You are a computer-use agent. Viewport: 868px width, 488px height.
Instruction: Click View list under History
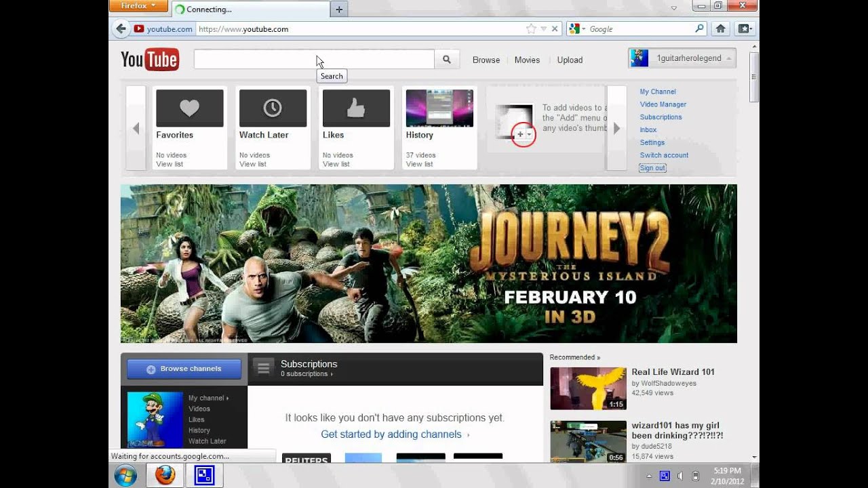pos(420,164)
